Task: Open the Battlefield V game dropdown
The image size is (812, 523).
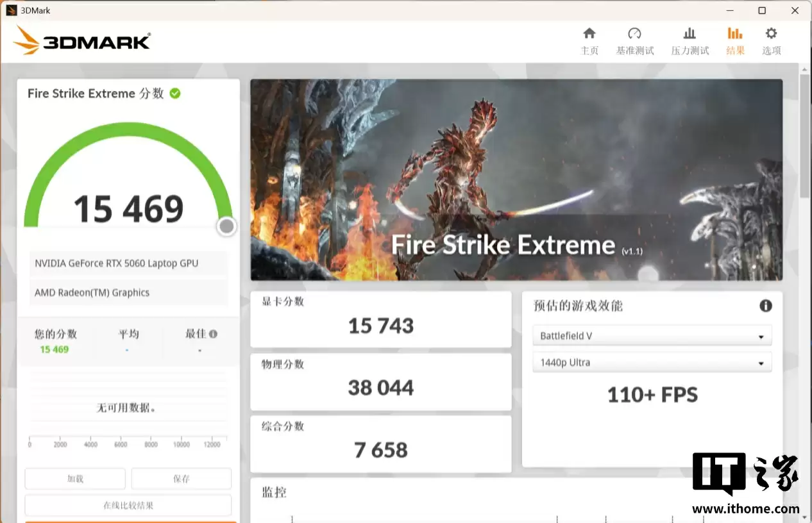Action: point(652,335)
